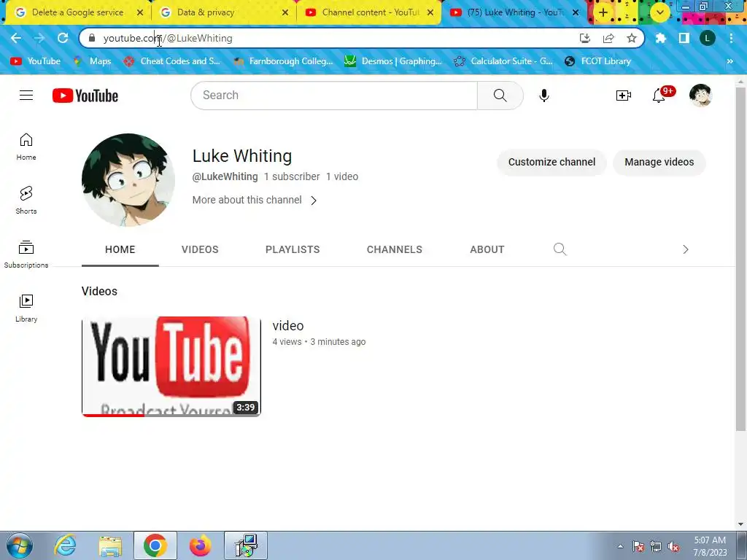This screenshot has height=560, width=747.
Task: Open the YouTube hamburger guide menu
Action: pos(26,96)
